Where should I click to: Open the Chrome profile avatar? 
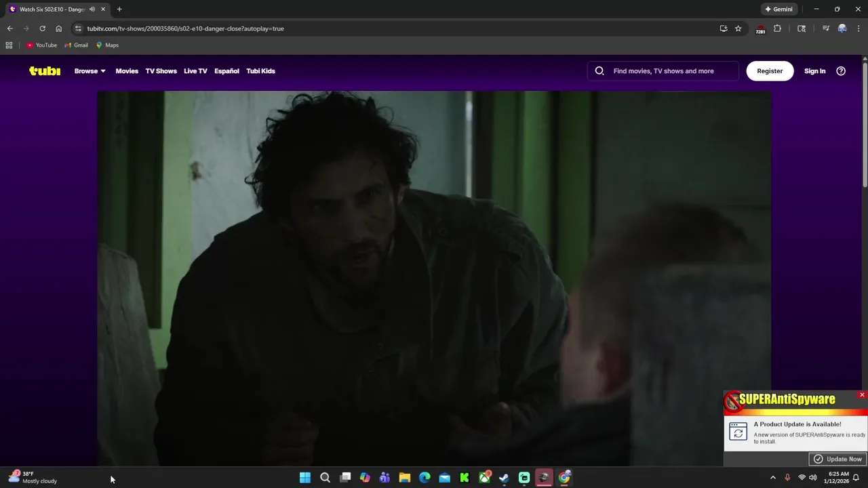(x=842, y=28)
